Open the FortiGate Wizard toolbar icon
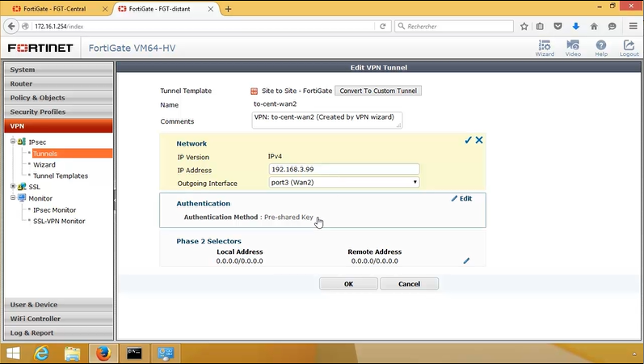Image resolution: width=644 pixels, height=364 pixels. coord(544,47)
